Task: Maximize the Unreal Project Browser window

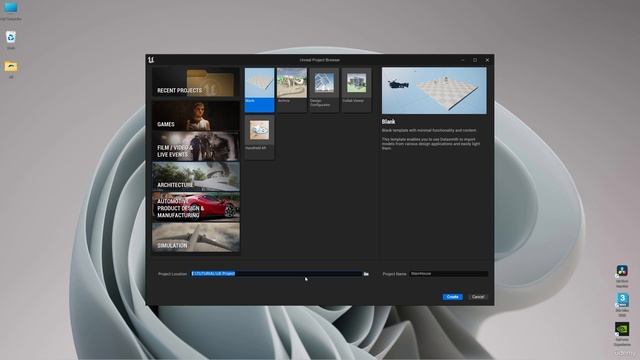Action: [475, 60]
